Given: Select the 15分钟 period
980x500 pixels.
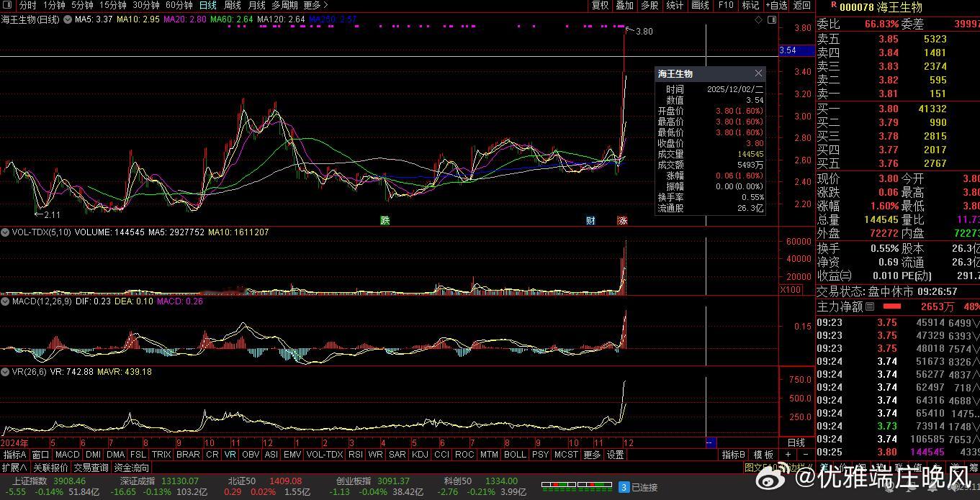Looking at the screenshot, I should pos(112,5).
